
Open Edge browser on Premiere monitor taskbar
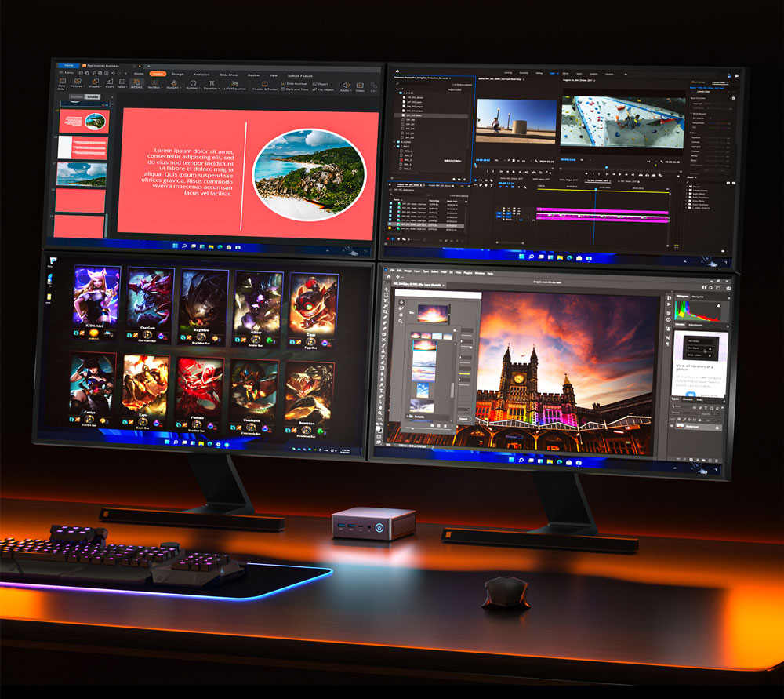[x=569, y=257]
